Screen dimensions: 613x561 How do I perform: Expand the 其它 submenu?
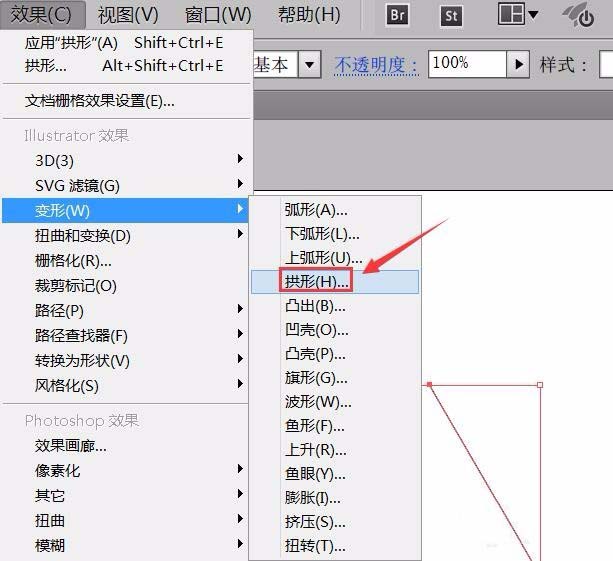(126, 495)
